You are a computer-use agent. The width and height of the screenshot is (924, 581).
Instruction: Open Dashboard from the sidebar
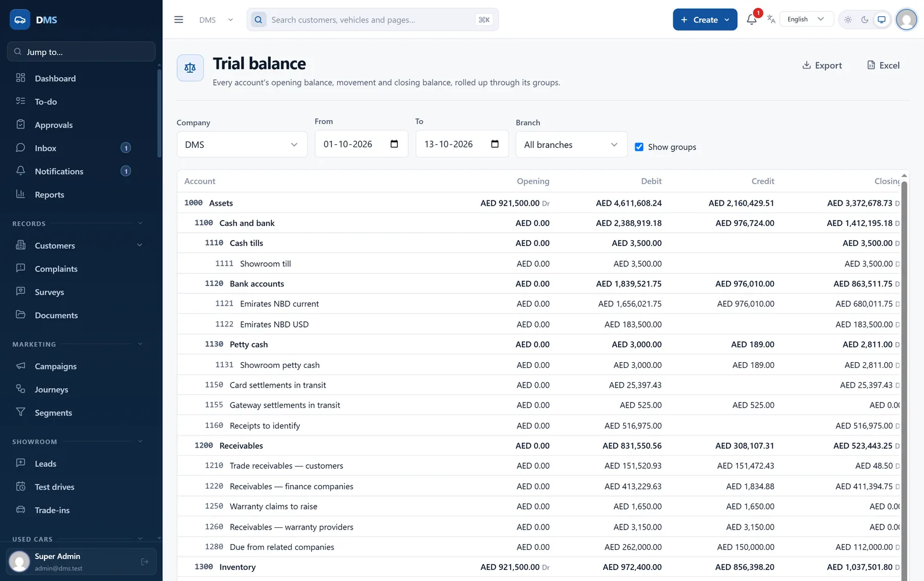(81, 79)
